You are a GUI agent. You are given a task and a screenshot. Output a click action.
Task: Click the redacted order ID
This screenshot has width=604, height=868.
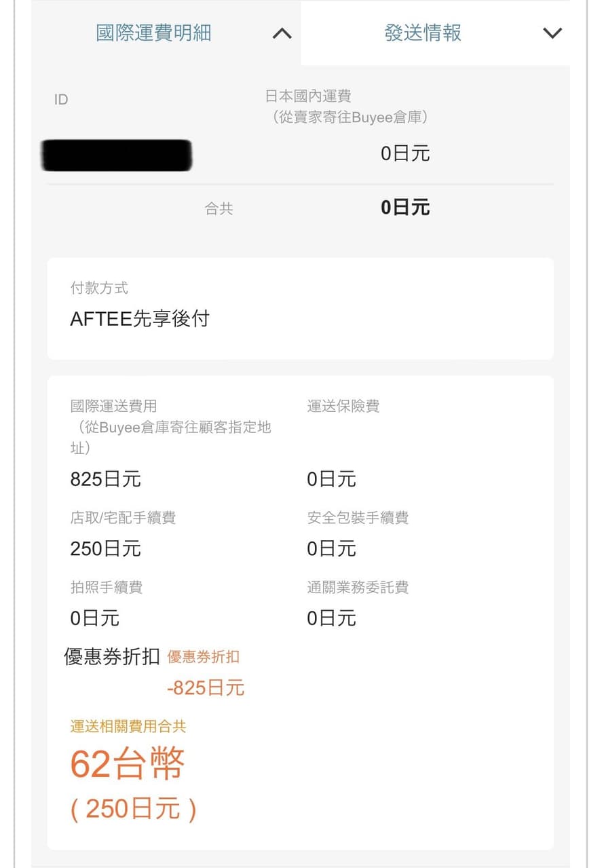coord(116,155)
